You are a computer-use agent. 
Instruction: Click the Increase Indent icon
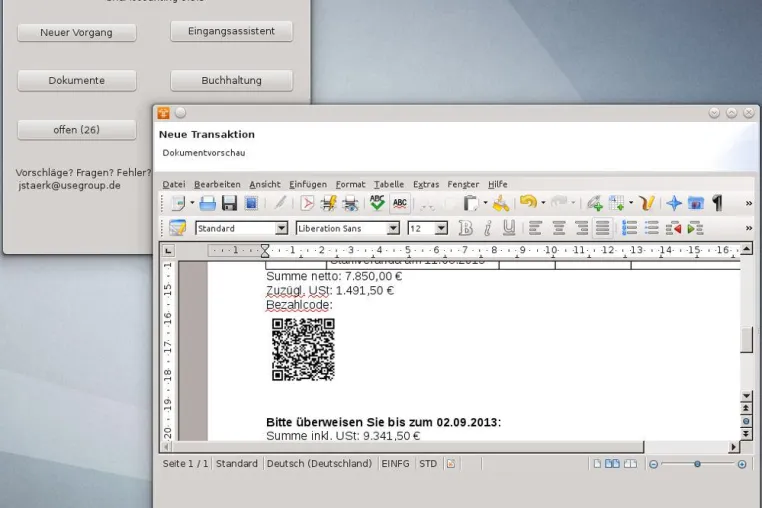(x=695, y=228)
